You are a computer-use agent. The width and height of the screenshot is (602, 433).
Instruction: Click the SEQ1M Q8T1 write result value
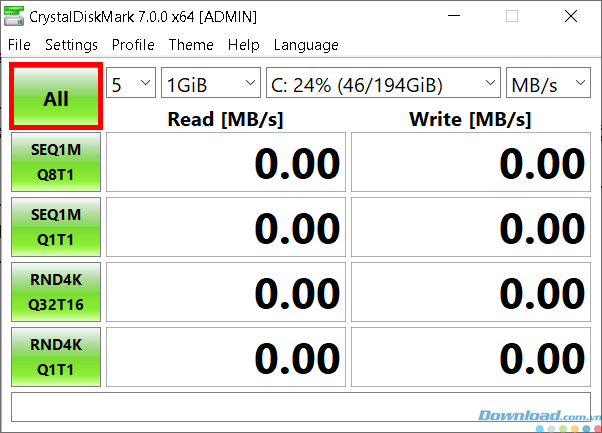coord(471,162)
